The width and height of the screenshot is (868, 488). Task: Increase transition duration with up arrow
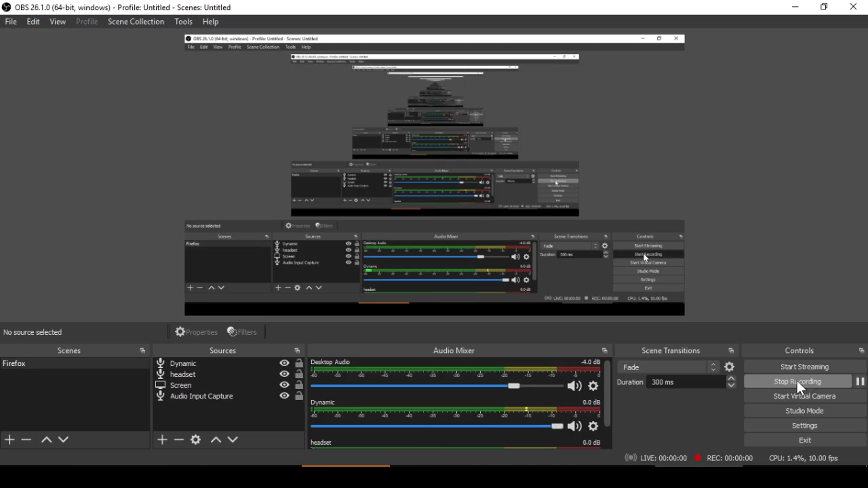click(x=731, y=379)
